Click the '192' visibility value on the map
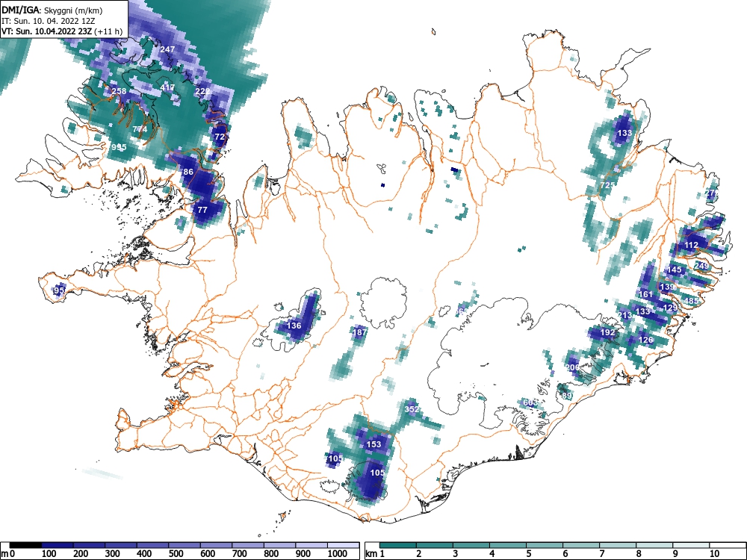This screenshot has height=560, width=747. 607,332
